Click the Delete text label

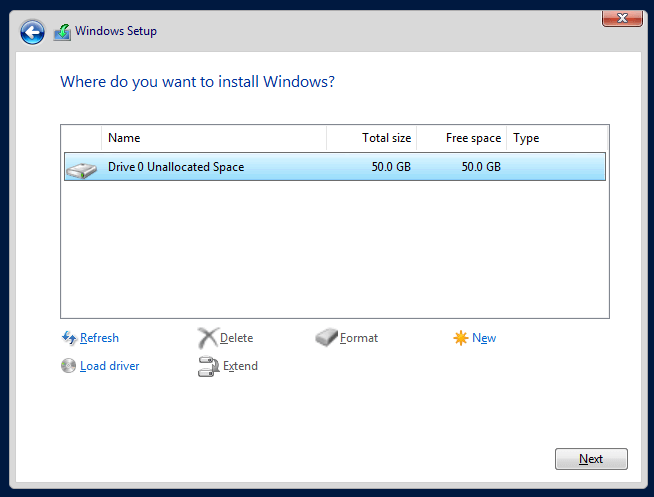236,338
